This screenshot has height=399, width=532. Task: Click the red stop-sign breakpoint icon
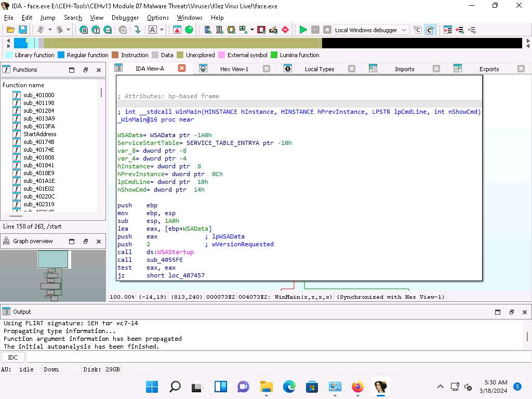(x=285, y=30)
